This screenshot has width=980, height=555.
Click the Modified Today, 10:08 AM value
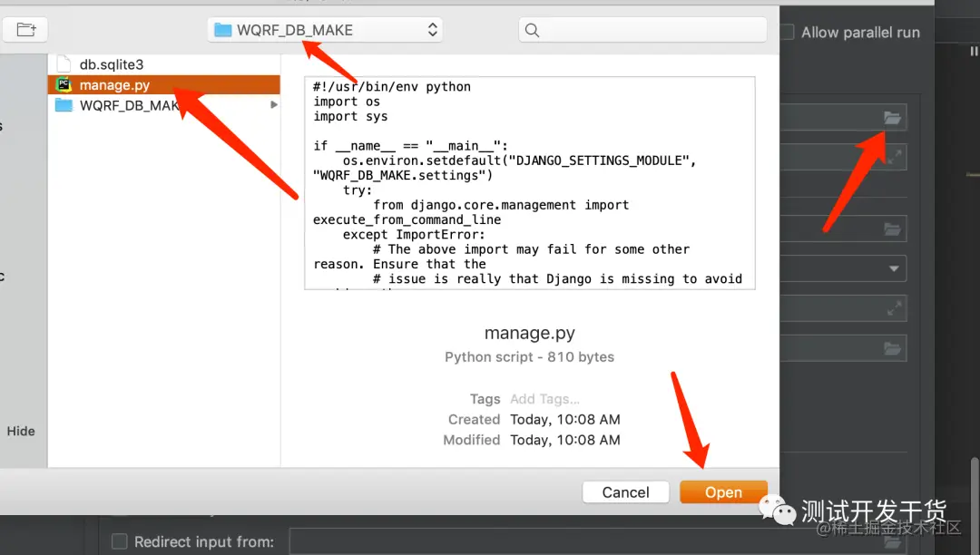(x=565, y=440)
